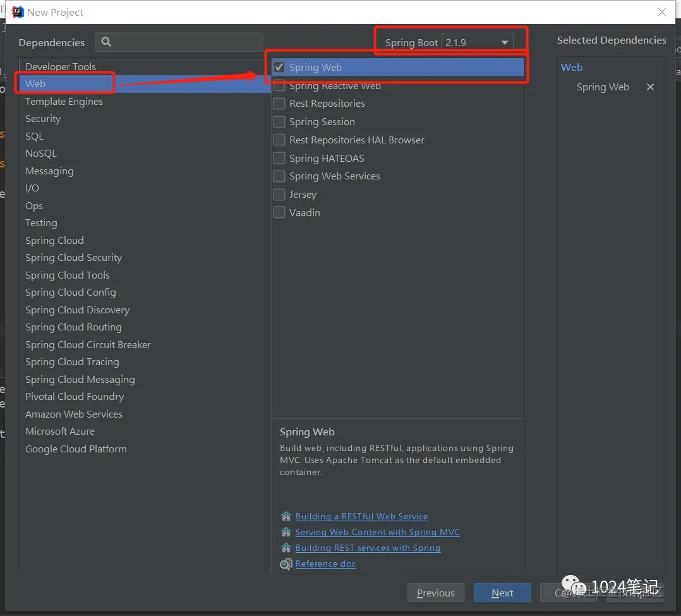Enable Rest Repositories HAL Browser

coord(279,140)
